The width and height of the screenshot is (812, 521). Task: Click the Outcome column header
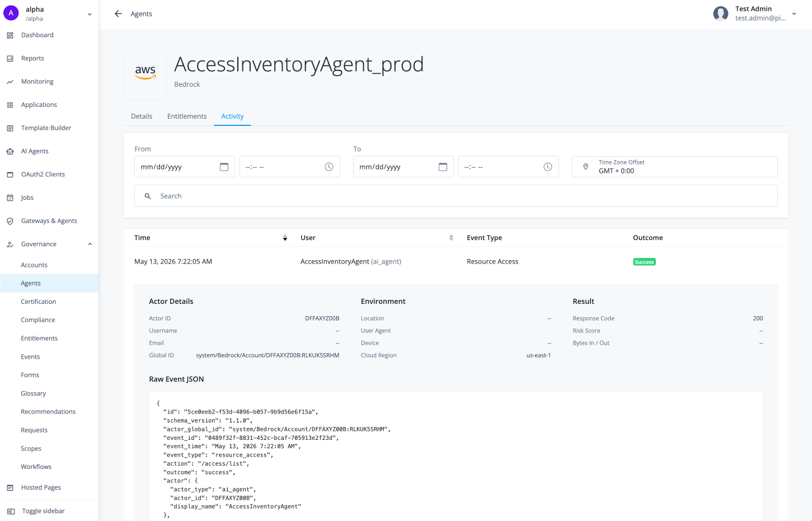648,238
